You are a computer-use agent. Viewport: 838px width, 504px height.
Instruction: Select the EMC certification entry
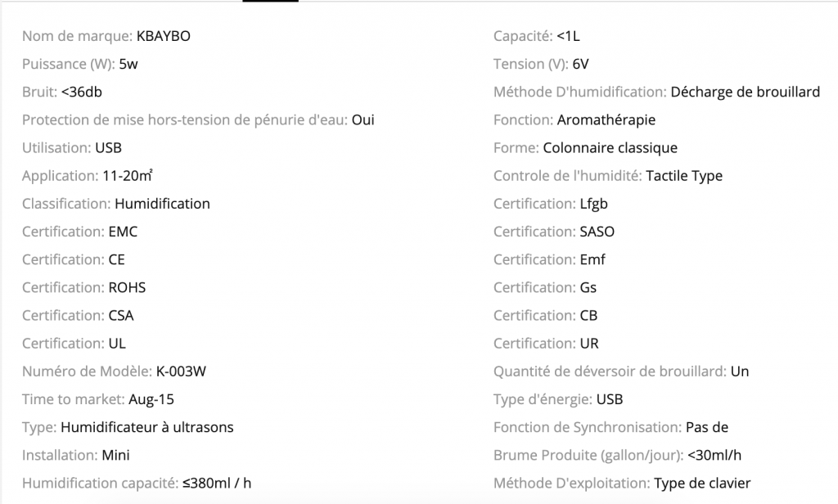[123, 232]
